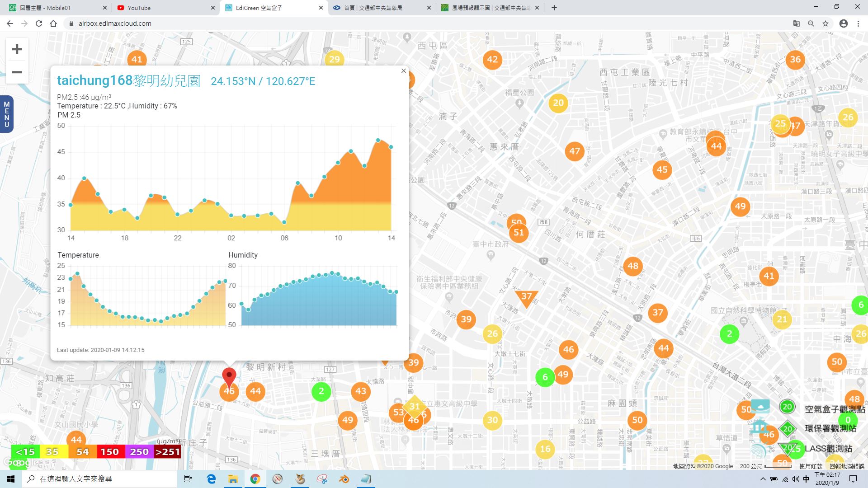Open the blue MENU side tab
This screenshot has height=488, width=868.
pyautogui.click(x=6, y=114)
